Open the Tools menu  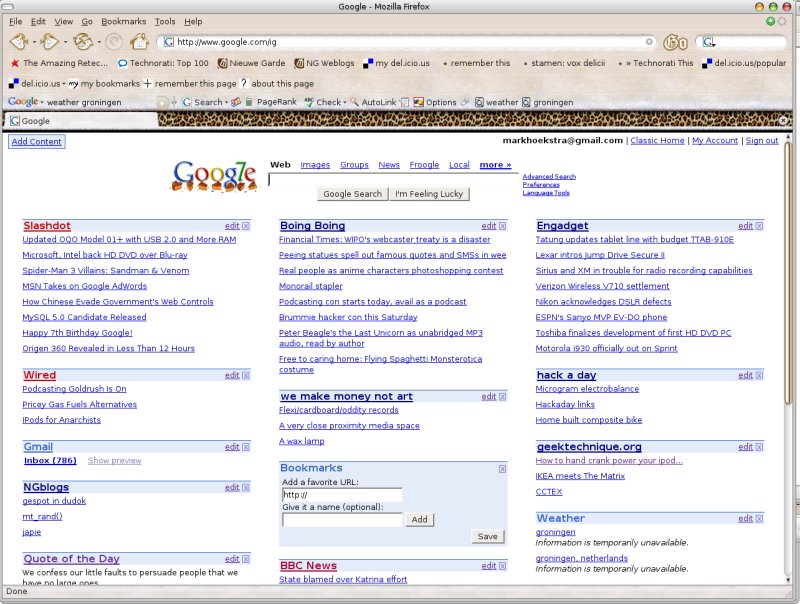165,21
